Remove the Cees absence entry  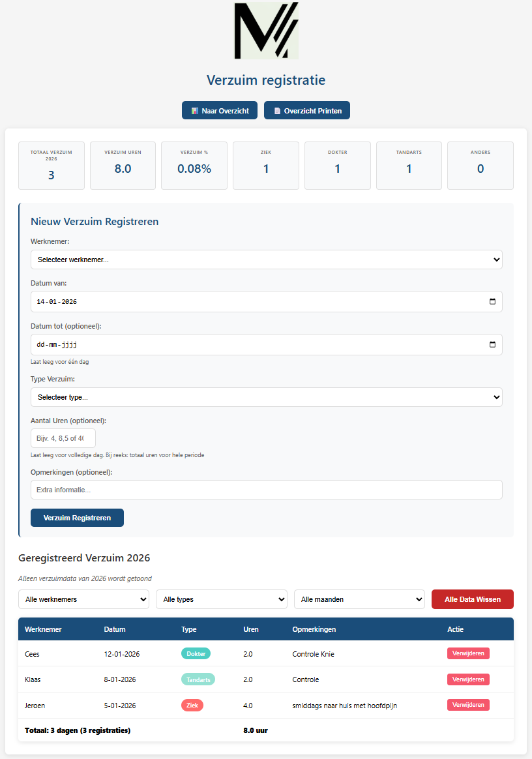[x=468, y=653]
